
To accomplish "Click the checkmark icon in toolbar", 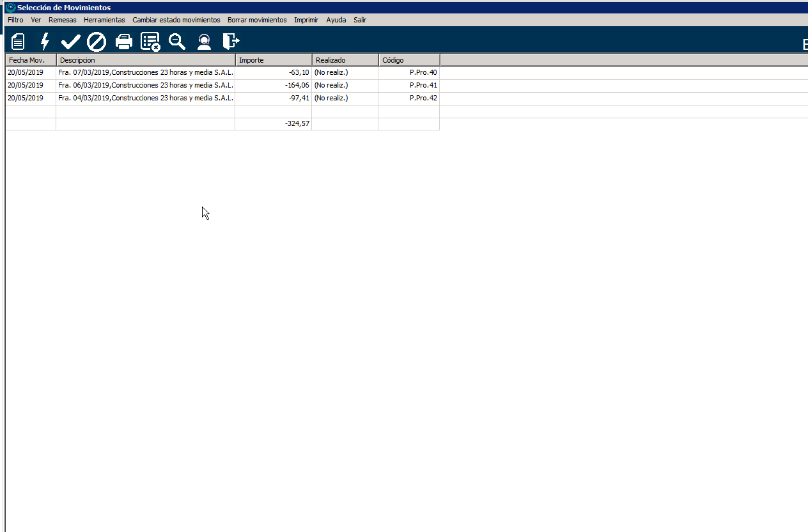I will [70, 42].
